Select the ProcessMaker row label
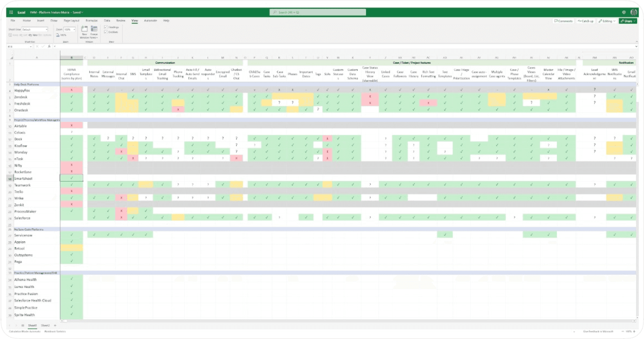 [x=25, y=211]
